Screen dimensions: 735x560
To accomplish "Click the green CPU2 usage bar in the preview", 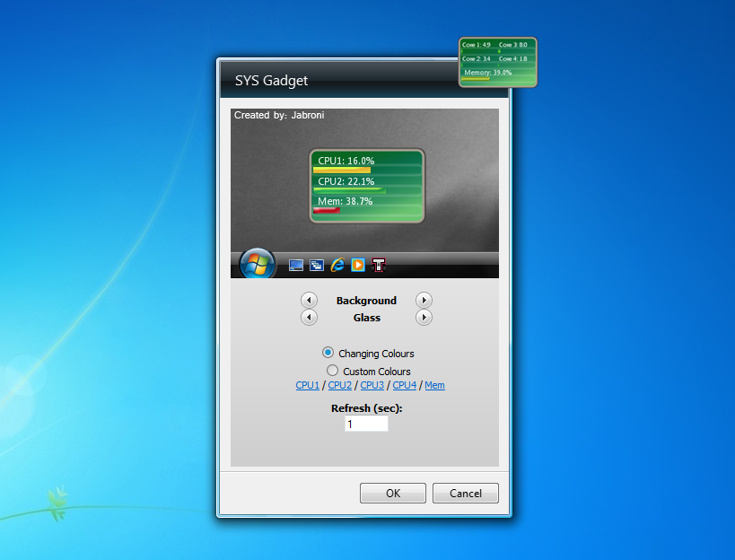I will point(349,190).
